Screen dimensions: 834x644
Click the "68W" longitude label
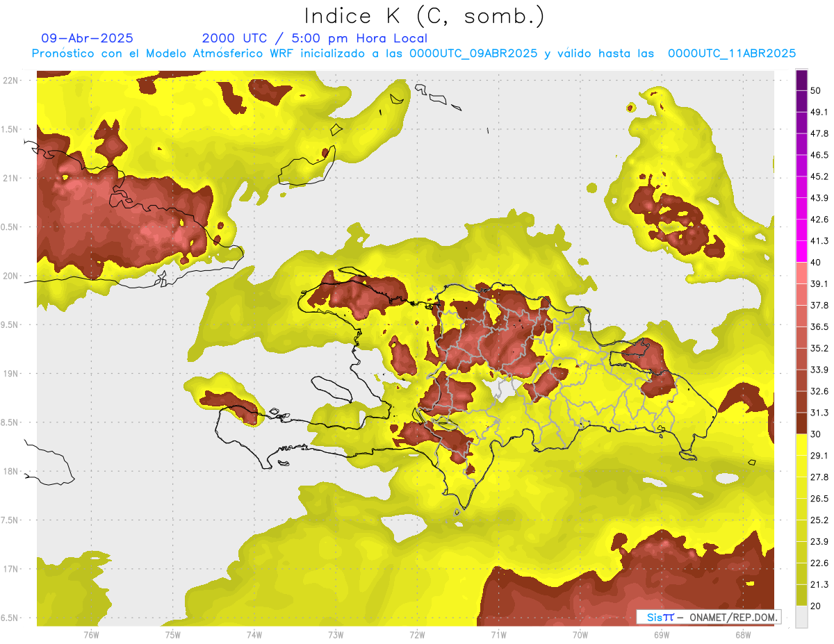tap(743, 634)
